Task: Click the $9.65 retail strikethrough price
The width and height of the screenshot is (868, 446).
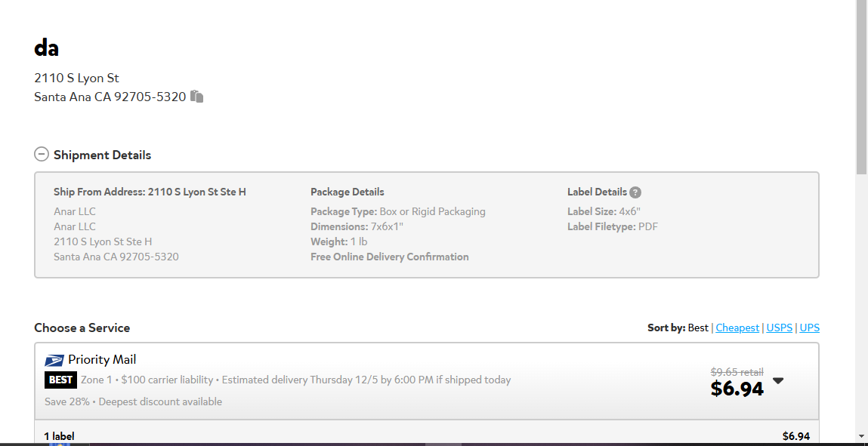Action: click(x=737, y=372)
